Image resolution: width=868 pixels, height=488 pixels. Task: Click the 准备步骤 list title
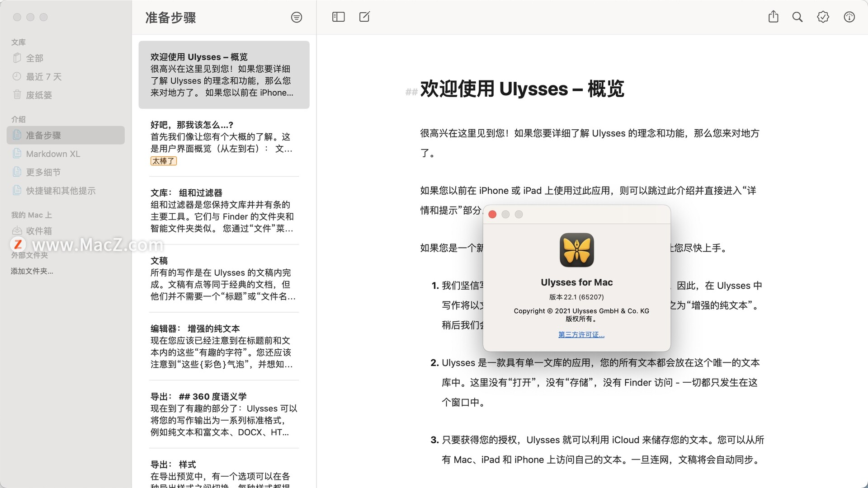(x=170, y=18)
